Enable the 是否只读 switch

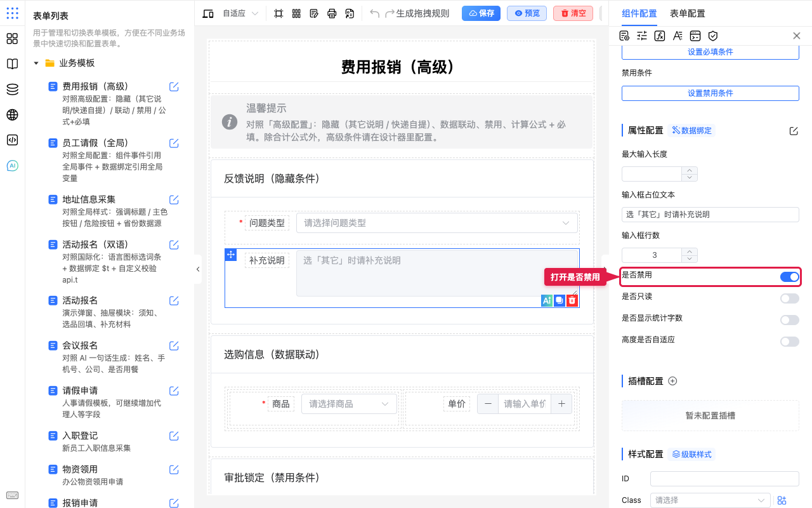pos(790,298)
